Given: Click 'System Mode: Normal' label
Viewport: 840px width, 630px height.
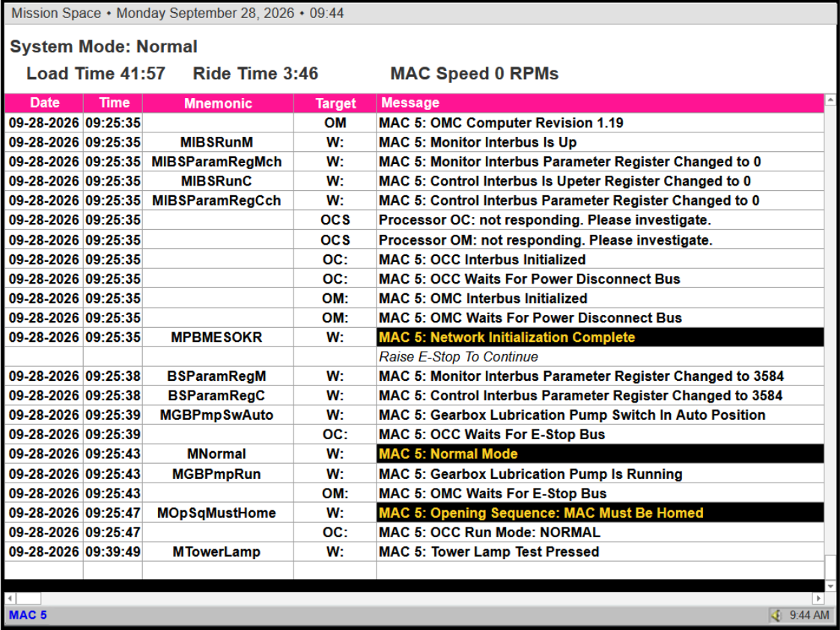Looking at the screenshot, I should 104,46.
